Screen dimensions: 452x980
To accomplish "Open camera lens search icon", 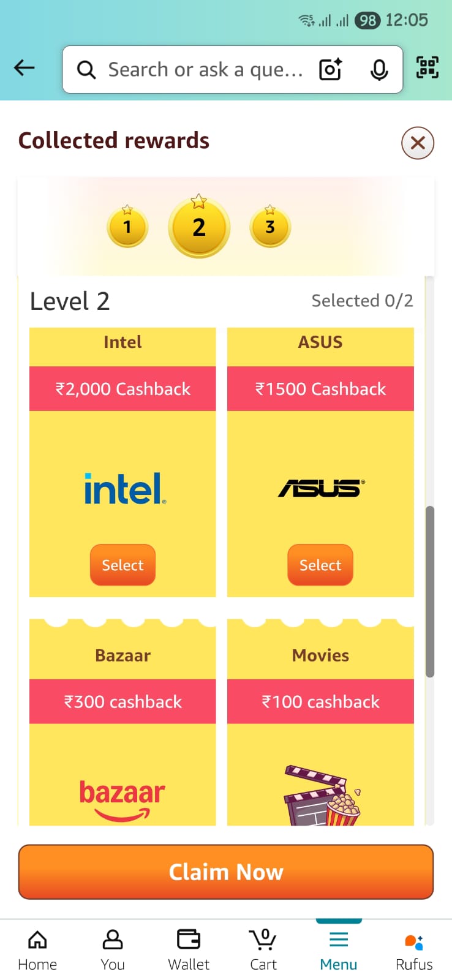I will [330, 70].
